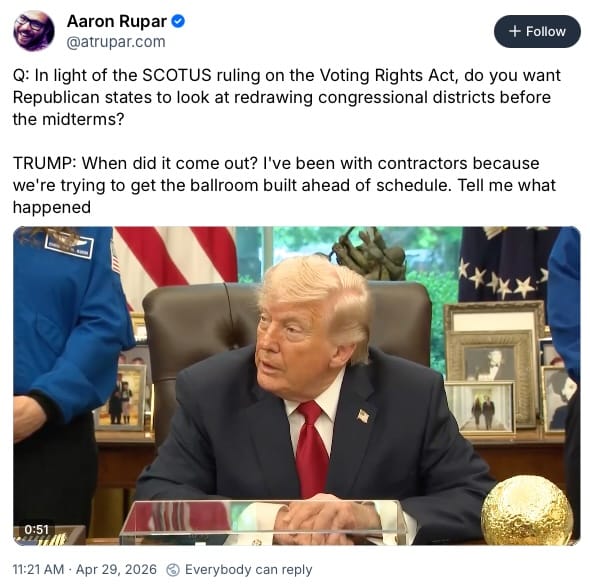Click the name patch on blue jacket
The image size is (590, 587).
coord(69,245)
